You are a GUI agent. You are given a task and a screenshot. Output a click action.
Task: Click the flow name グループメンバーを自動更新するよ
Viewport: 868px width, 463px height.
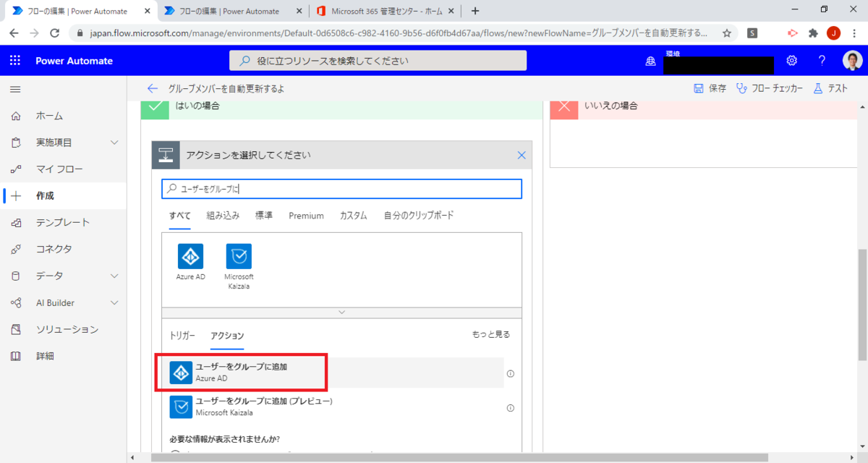(226, 88)
